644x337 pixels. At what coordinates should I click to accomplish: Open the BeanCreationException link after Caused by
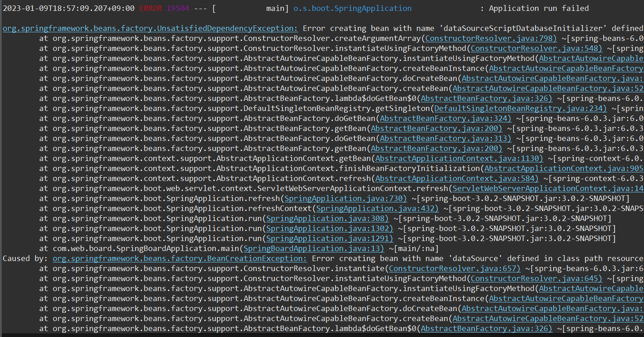tap(180, 258)
